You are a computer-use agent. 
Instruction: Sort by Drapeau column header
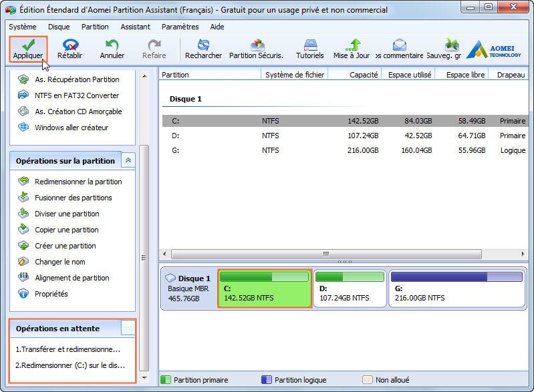point(509,75)
